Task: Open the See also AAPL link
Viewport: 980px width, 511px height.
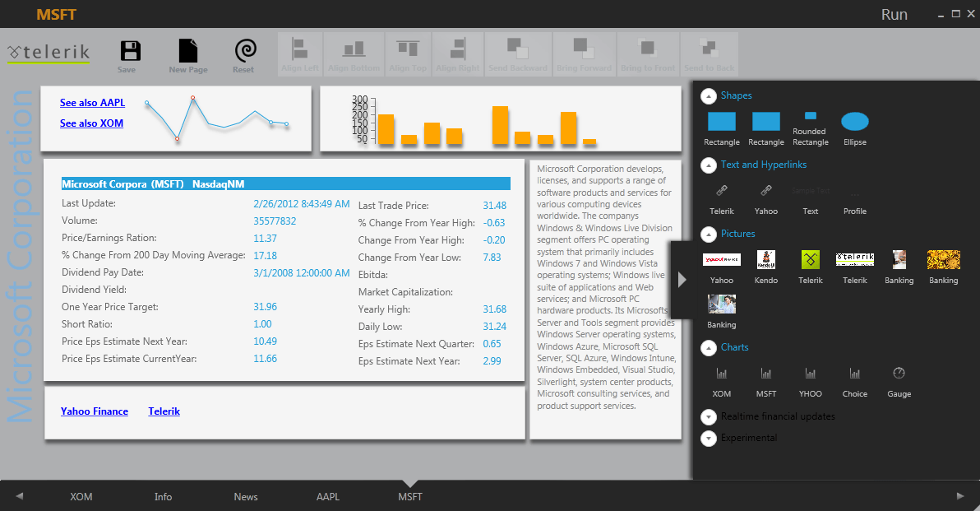Action: pos(93,103)
